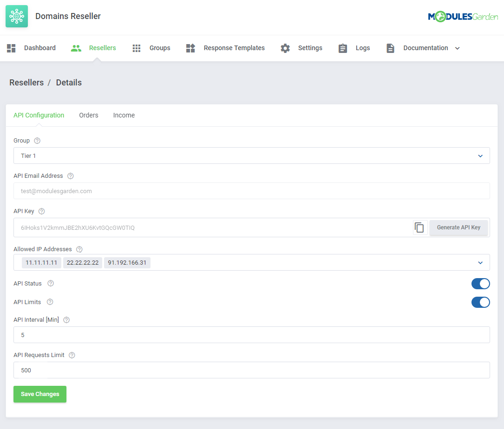Click the API Requests Limit input field
The height and width of the screenshot is (429, 504).
pos(252,370)
